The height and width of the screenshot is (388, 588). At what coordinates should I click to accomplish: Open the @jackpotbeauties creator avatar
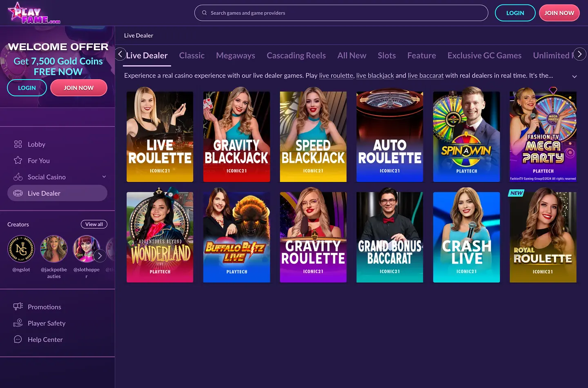pyautogui.click(x=54, y=249)
